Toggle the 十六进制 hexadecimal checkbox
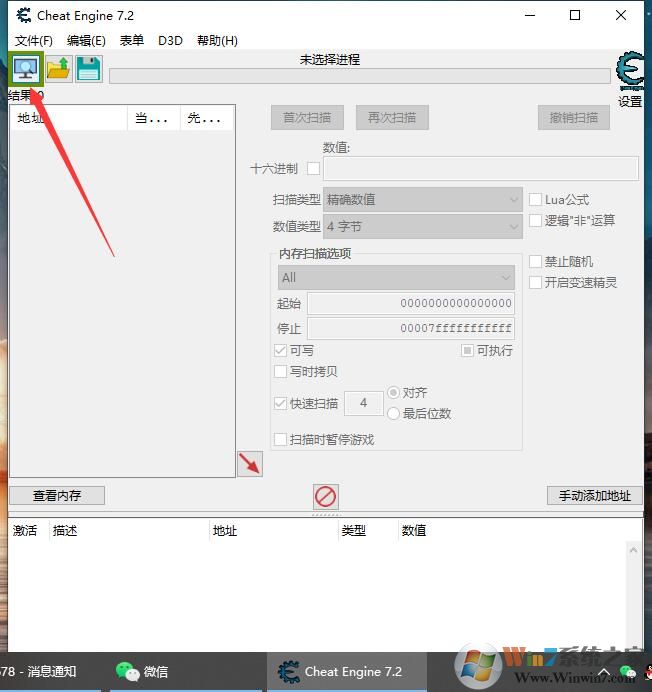The width and height of the screenshot is (652, 692). (x=314, y=169)
